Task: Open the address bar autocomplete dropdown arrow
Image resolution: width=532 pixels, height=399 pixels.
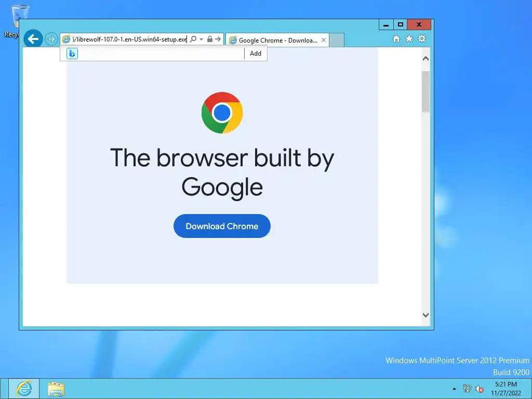Action: click(201, 39)
